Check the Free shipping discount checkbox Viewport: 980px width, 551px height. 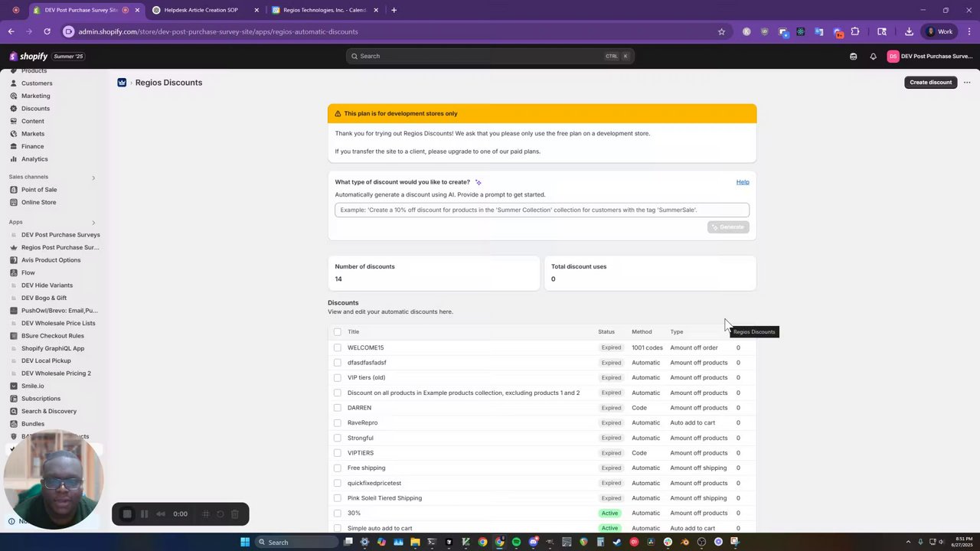[338, 468]
